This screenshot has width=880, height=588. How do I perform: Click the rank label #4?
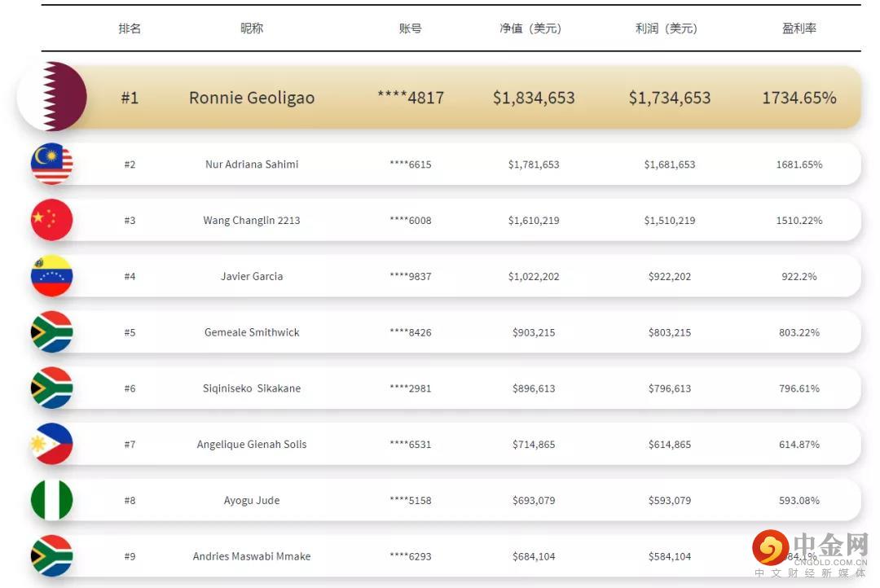tap(130, 277)
